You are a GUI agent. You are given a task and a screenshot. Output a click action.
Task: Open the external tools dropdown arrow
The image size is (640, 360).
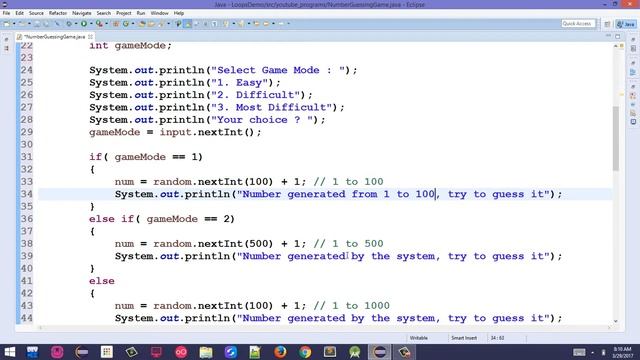tap(106, 24)
